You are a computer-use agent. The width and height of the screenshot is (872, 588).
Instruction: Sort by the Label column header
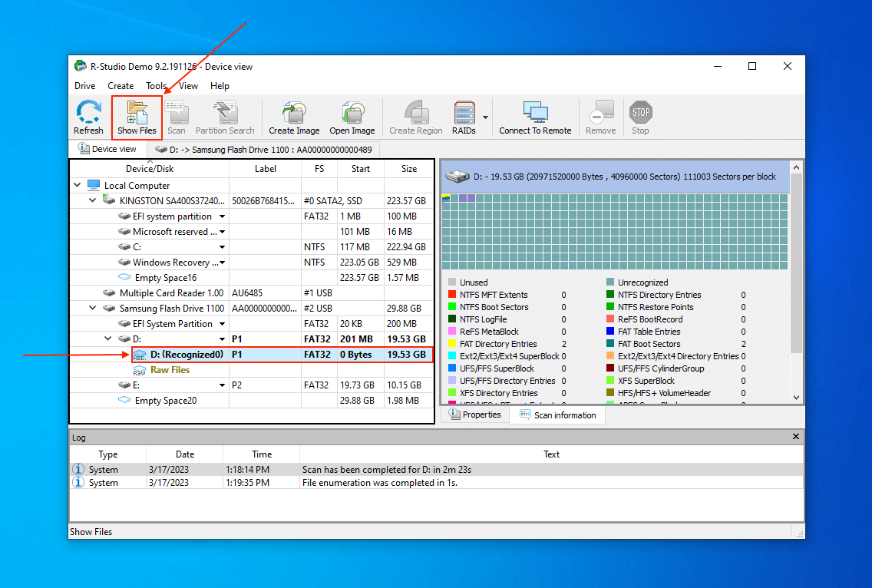[266, 169]
